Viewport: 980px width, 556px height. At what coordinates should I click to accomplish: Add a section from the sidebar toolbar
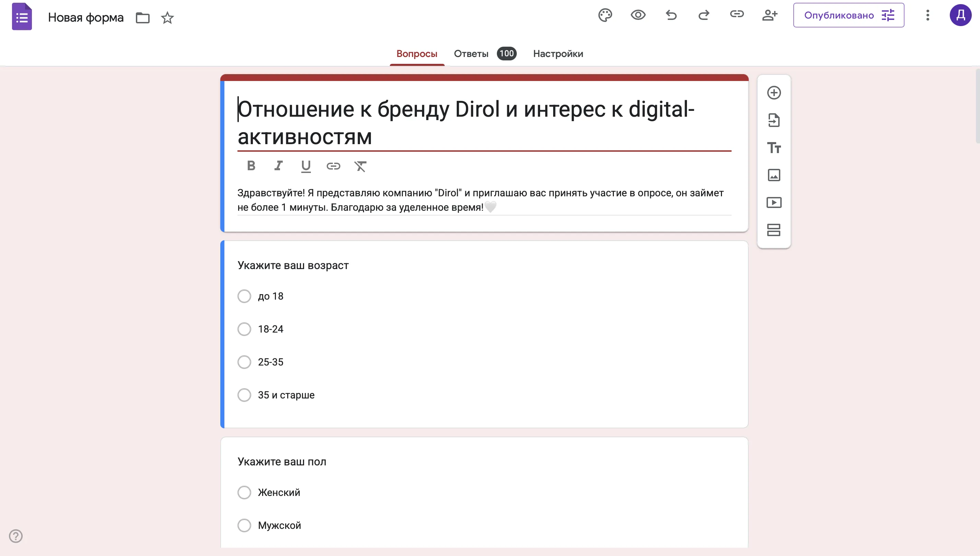coord(774,230)
